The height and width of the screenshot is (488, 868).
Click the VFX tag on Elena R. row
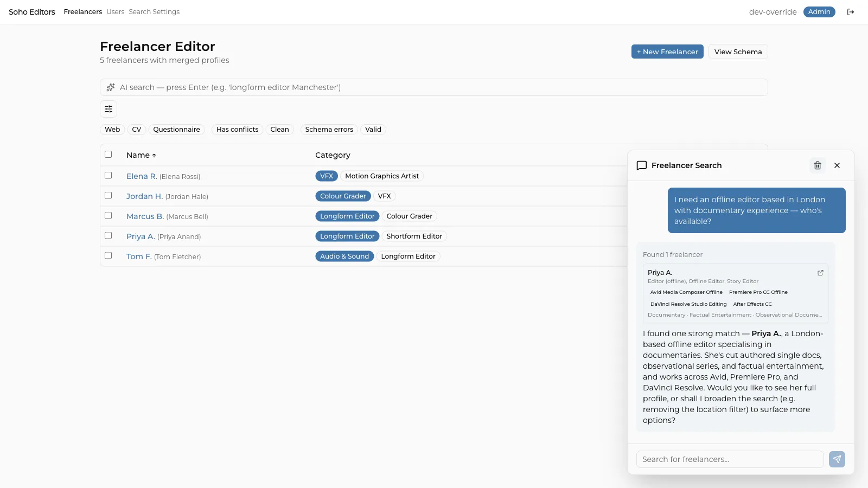pyautogui.click(x=327, y=176)
